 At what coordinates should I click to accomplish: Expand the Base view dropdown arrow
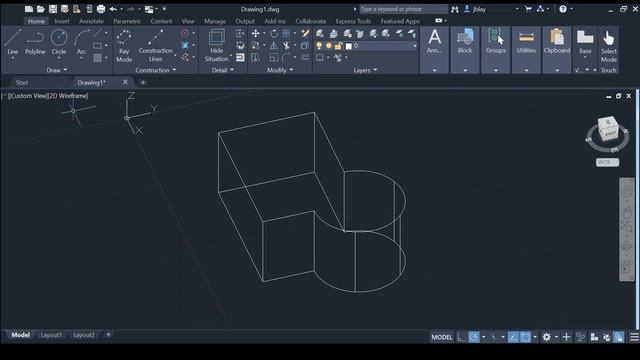tap(585, 58)
